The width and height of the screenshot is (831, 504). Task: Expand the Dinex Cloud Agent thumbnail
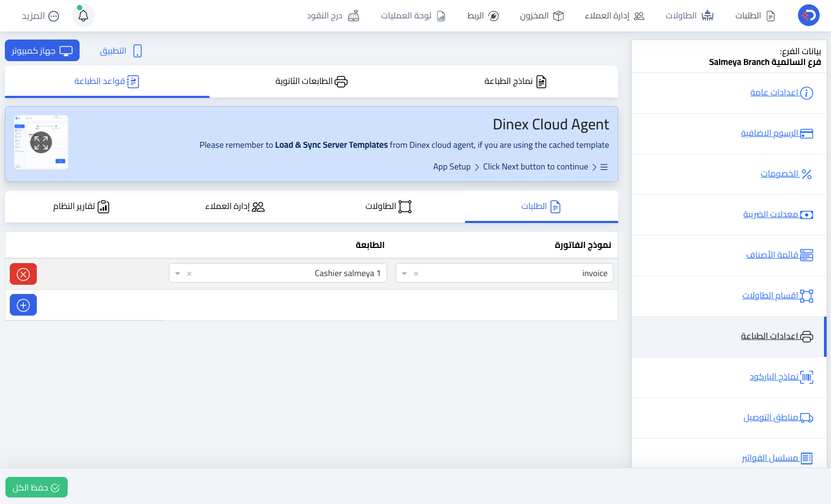pos(41,142)
